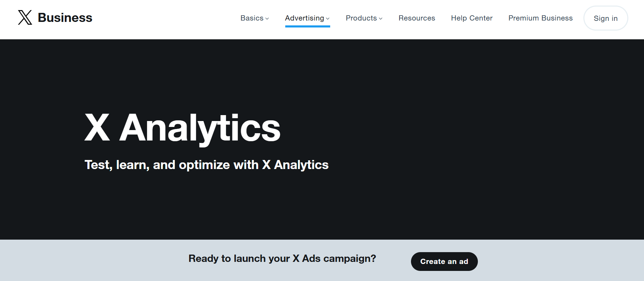Click the large X letter in hero heading
The image size is (644, 281).
(97, 127)
